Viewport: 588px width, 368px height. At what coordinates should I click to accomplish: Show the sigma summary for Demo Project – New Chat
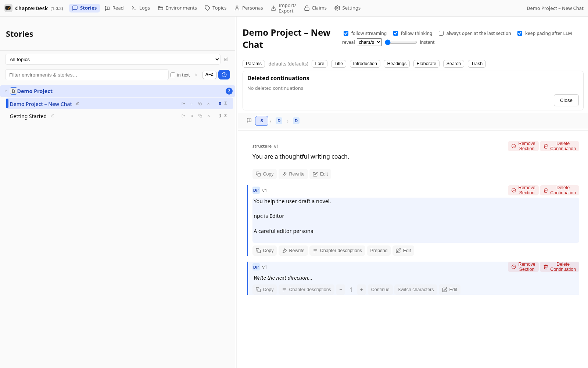(226, 103)
